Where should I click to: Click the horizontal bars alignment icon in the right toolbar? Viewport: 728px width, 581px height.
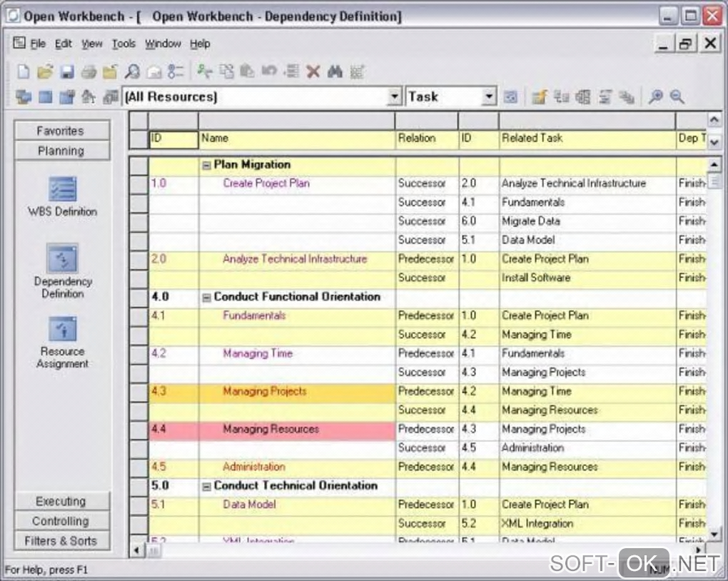pyautogui.click(x=605, y=97)
